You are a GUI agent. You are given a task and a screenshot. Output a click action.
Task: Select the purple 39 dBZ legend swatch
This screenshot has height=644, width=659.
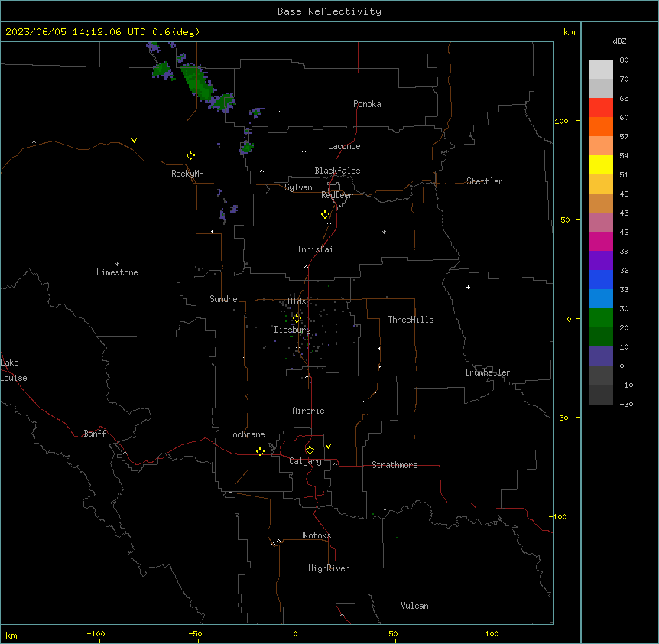click(601, 260)
